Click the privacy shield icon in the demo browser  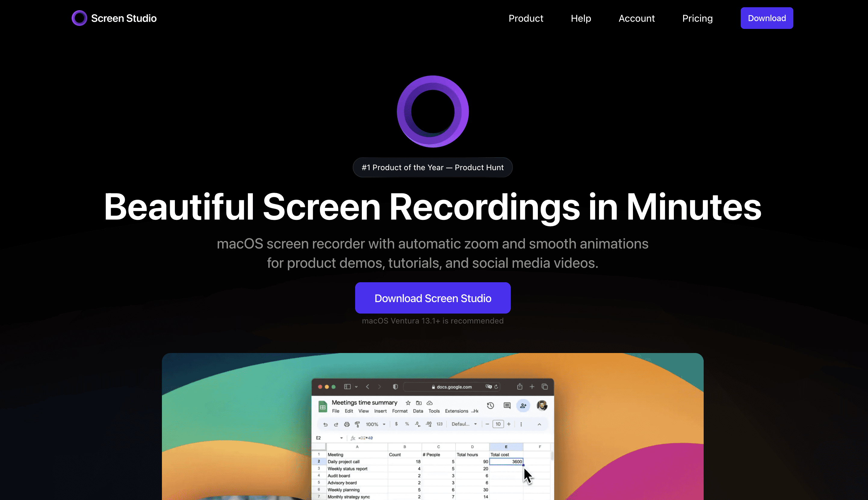(395, 387)
